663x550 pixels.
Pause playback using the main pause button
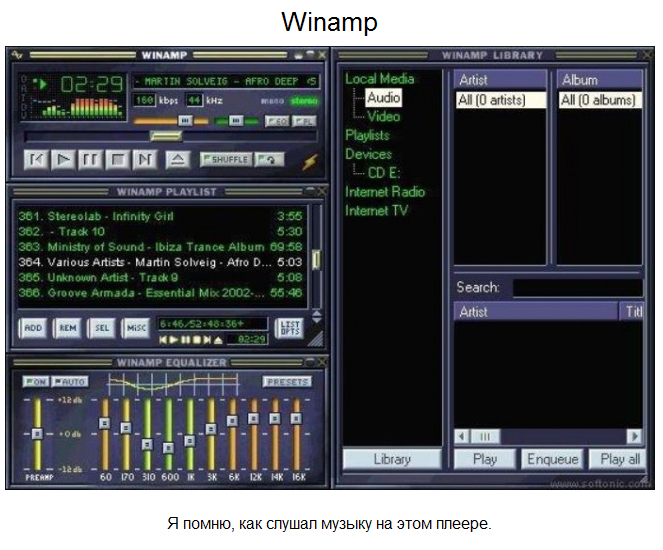90,160
